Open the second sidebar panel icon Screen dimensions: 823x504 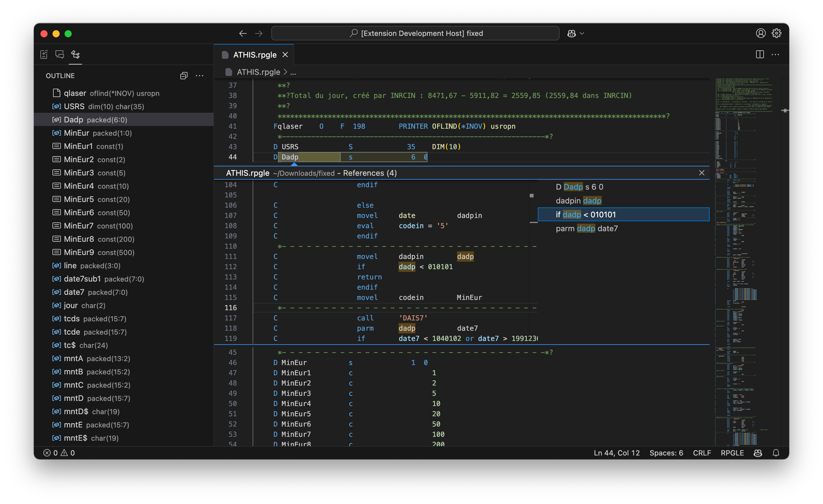[x=60, y=55]
